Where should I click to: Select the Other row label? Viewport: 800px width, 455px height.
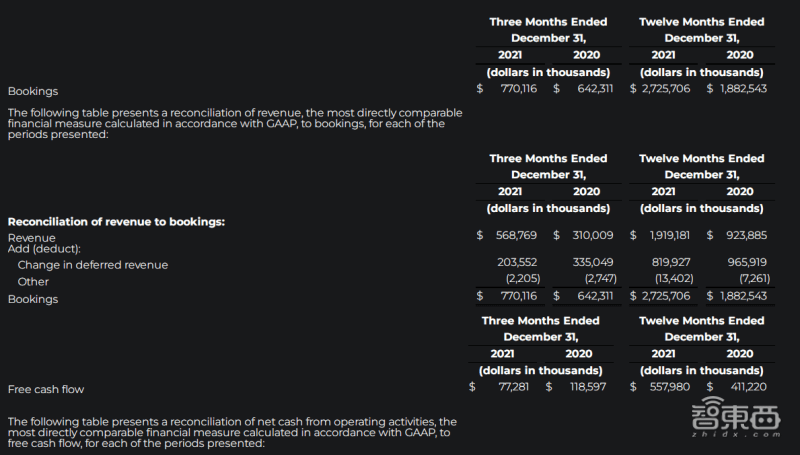[x=33, y=282]
